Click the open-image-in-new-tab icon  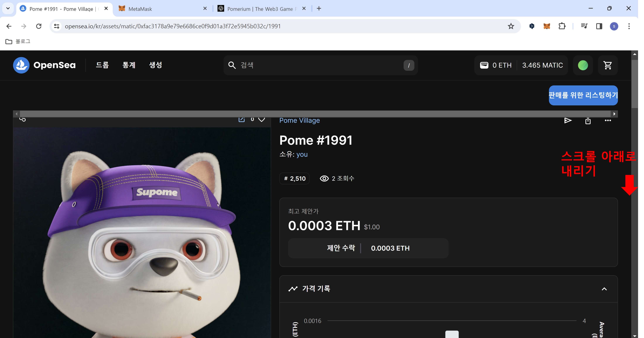coord(241,119)
